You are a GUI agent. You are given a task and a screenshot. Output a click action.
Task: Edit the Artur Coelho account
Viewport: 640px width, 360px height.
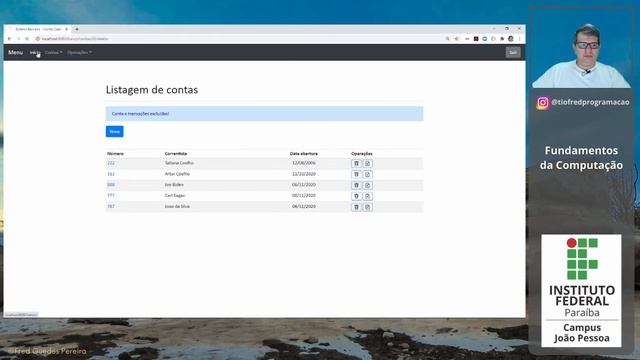367,174
